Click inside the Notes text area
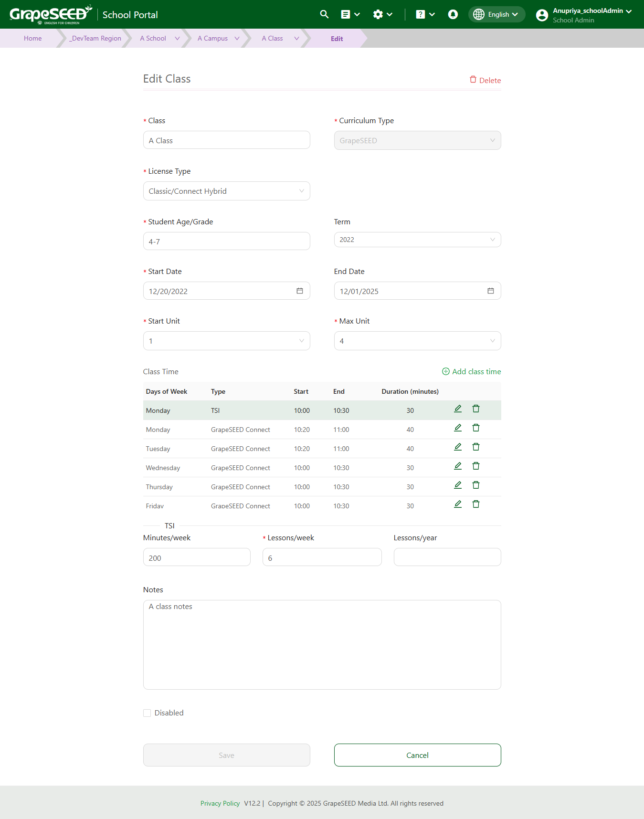The image size is (644, 819). 322,645
